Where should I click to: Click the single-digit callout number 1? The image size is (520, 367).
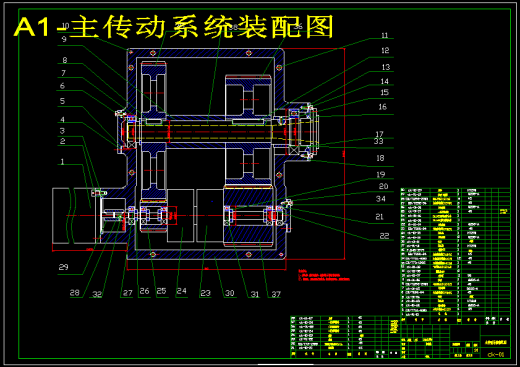click(62, 162)
